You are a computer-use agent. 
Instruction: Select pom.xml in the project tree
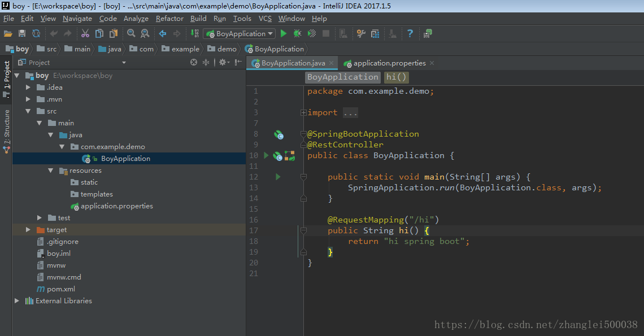point(61,289)
